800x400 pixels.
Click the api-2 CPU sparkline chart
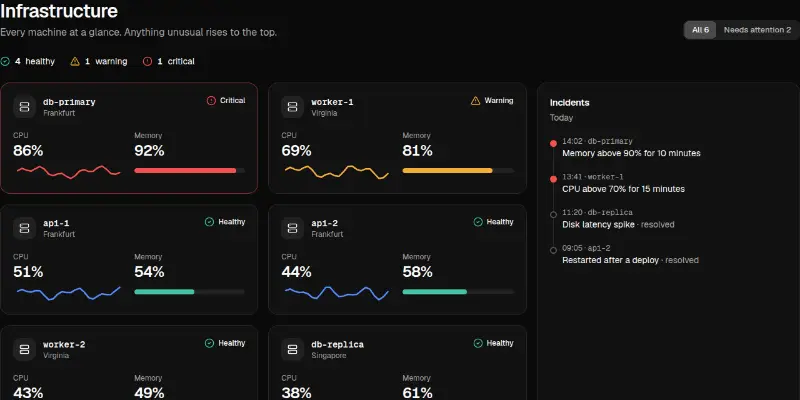(337, 293)
